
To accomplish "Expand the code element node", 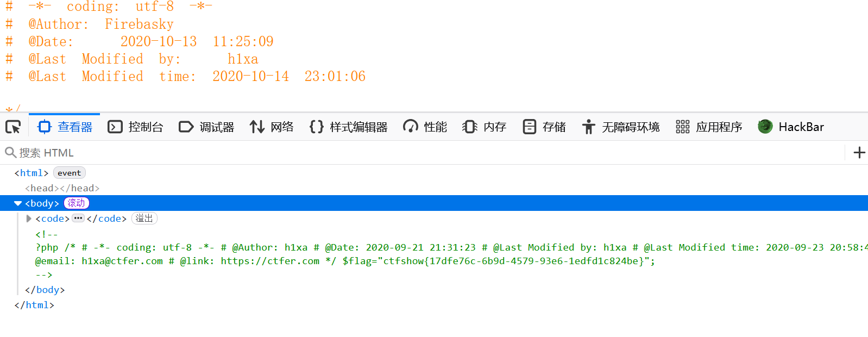I will pos(28,219).
